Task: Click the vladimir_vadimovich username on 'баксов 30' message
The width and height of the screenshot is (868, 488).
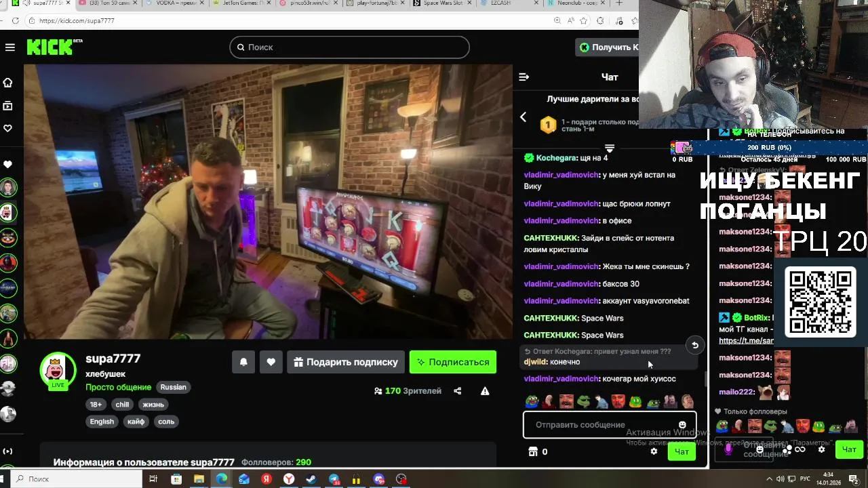Action: (x=561, y=284)
